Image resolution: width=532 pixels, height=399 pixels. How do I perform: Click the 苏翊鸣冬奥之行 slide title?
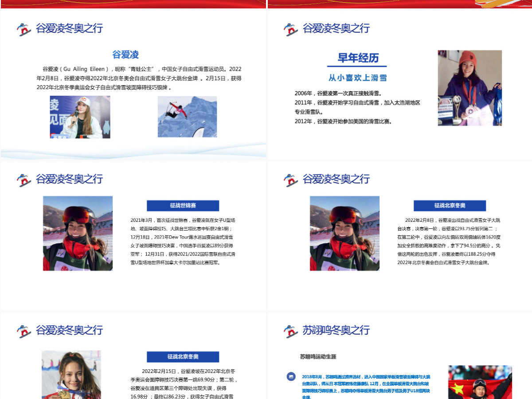[x=336, y=330]
